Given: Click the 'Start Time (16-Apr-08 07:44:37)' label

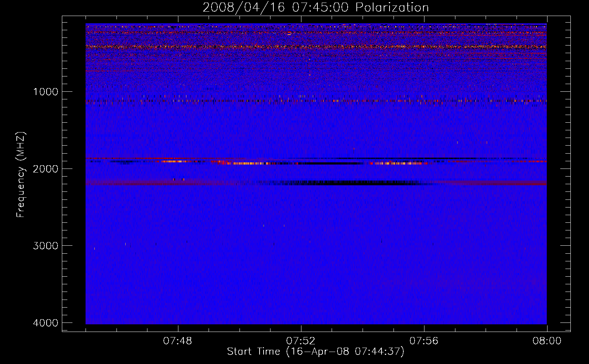Looking at the screenshot, I should coord(316,352).
